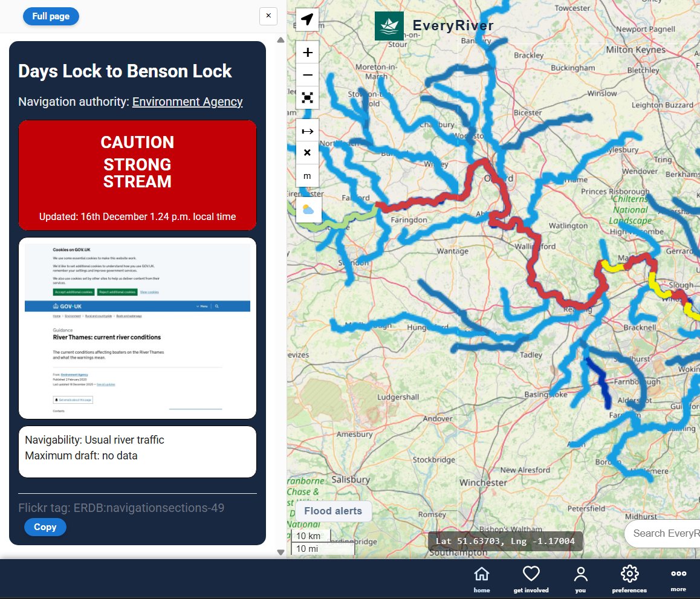Click the panel scrollbar down arrow

pyautogui.click(x=280, y=552)
